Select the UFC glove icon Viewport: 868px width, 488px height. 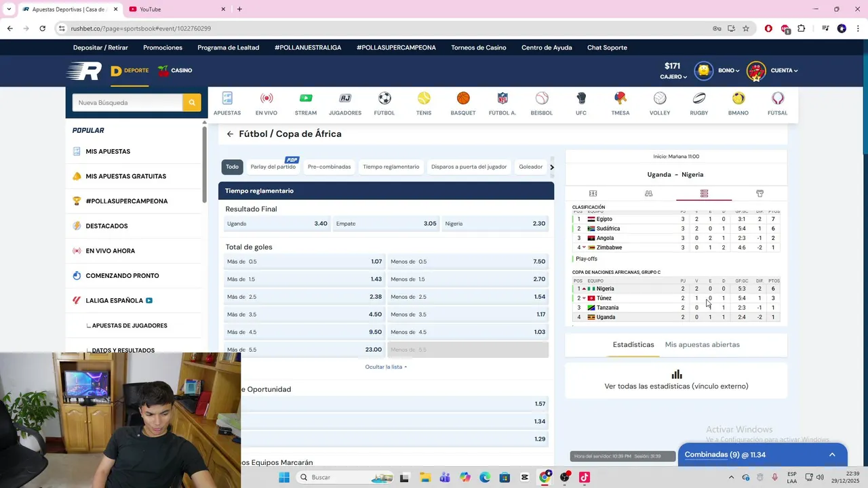[581, 98]
